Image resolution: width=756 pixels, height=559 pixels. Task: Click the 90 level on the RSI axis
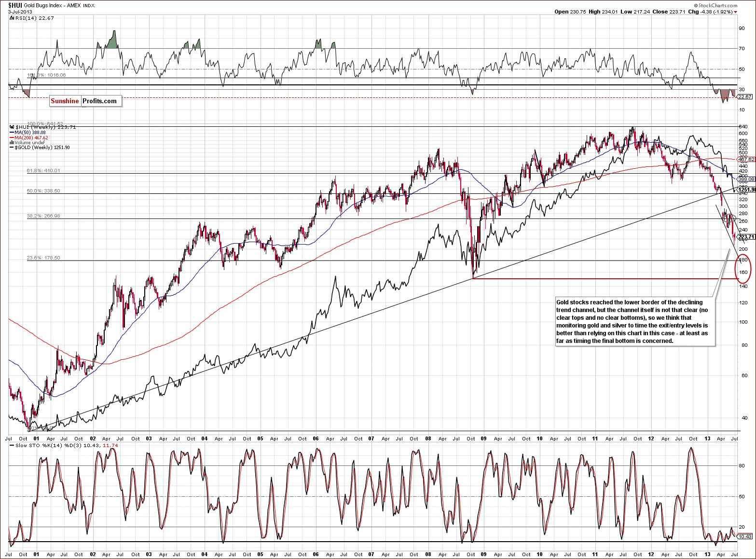click(742, 28)
